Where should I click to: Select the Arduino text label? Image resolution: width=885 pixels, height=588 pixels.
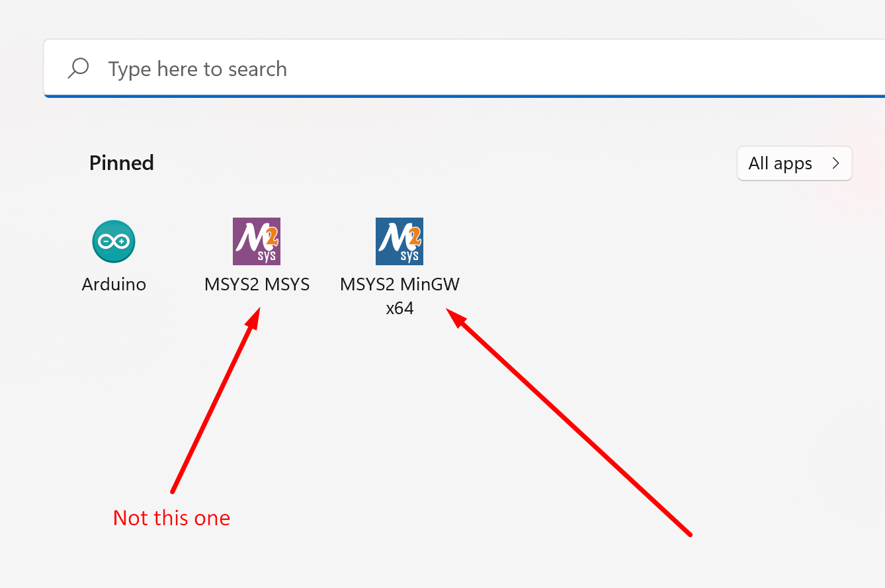click(x=114, y=284)
